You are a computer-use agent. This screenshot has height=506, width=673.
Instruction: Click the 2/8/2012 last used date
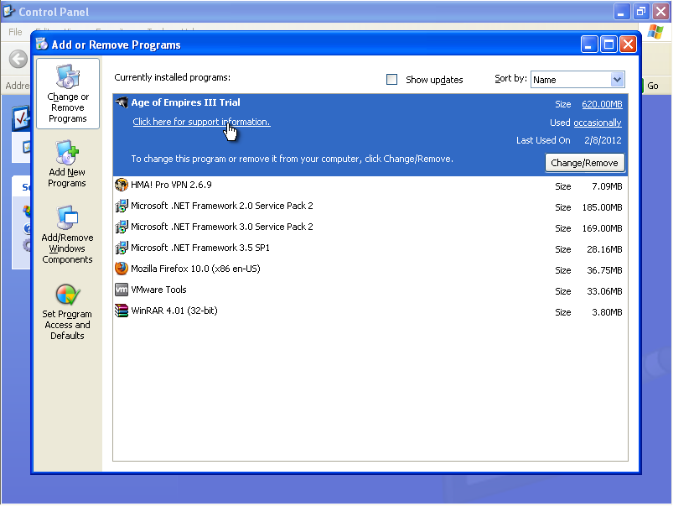603,141
